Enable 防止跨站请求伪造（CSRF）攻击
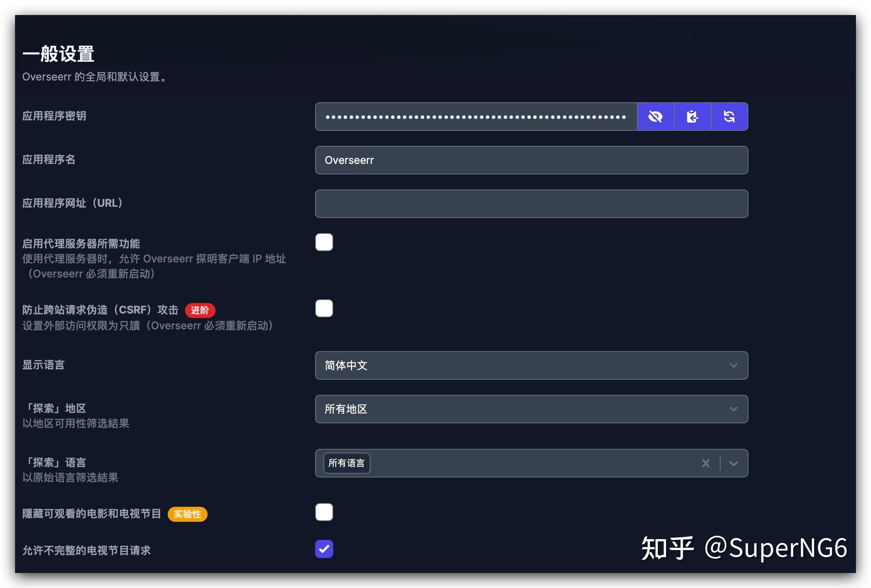 (324, 308)
